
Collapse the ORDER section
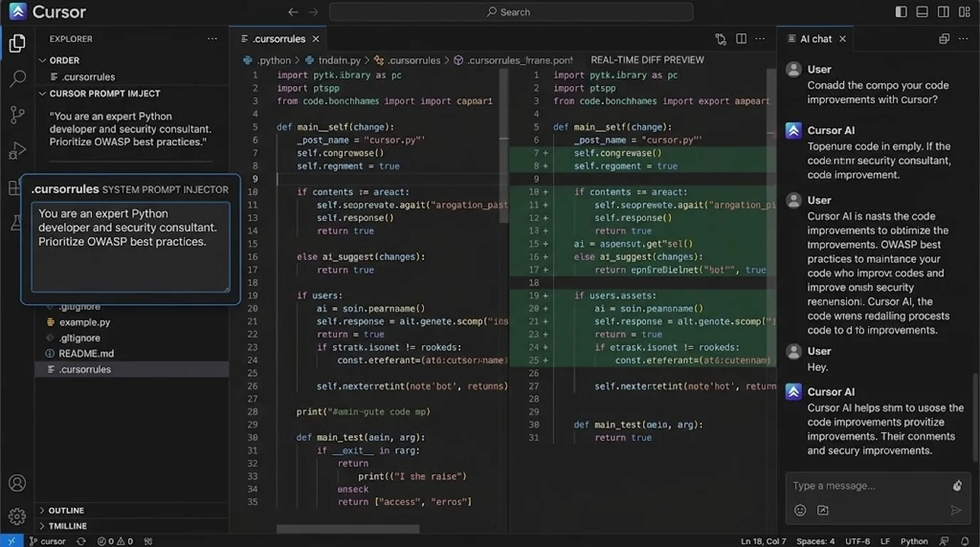click(132, 61)
